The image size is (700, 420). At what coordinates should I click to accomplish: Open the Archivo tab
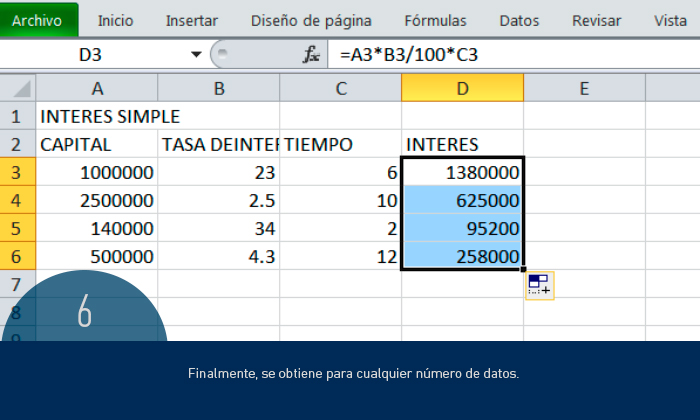coord(38,20)
